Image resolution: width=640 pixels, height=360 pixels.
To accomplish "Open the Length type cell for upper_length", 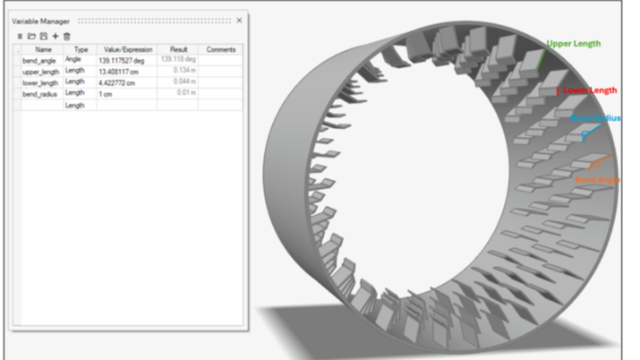I will [80, 71].
